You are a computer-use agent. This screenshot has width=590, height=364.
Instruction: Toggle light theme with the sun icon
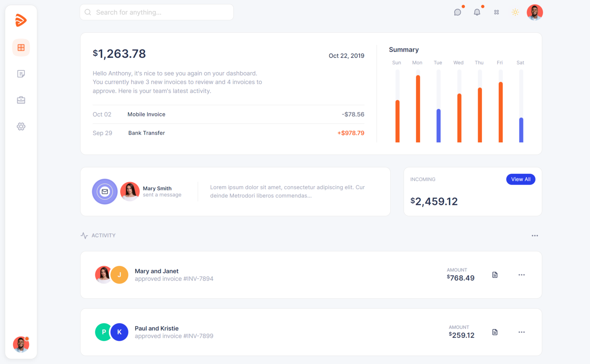point(515,12)
